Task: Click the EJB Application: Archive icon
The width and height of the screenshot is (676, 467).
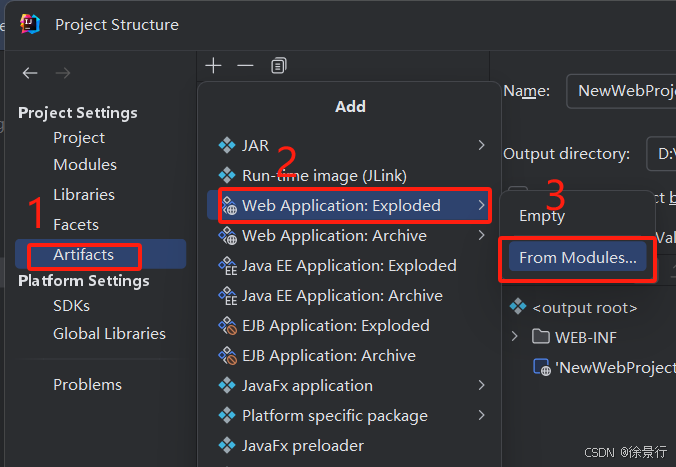Action: click(228, 356)
